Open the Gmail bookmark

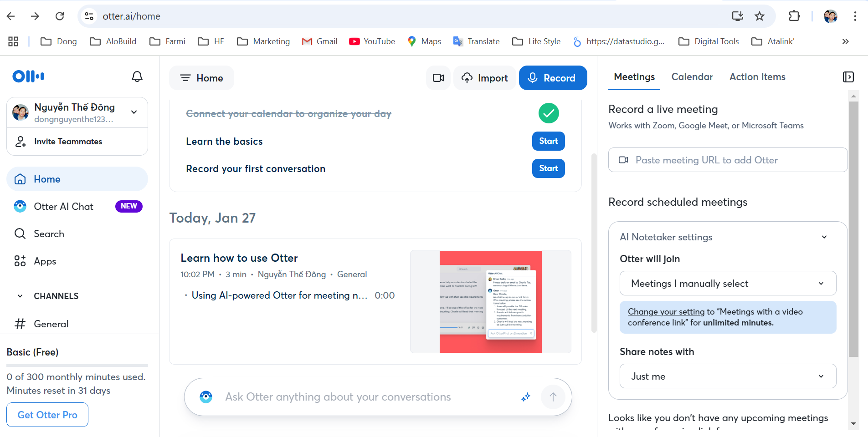[x=320, y=41]
